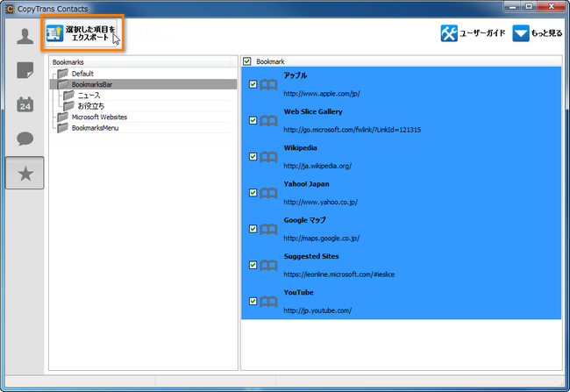Click the Web Slice Gallery title
Image resolution: width=570 pixels, height=392 pixels.
click(x=313, y=111)
